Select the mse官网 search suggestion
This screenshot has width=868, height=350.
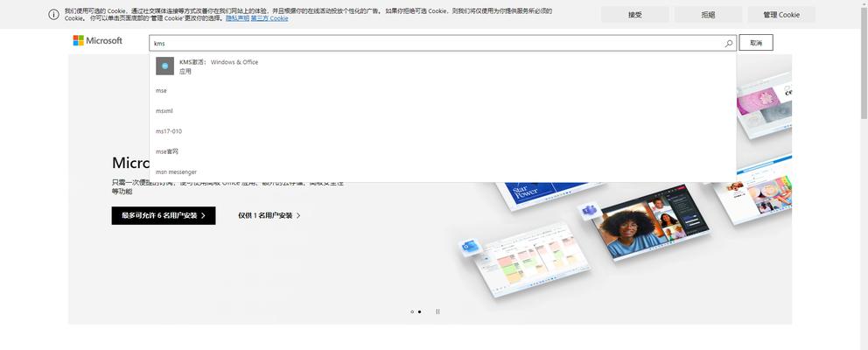coord(443,151)
